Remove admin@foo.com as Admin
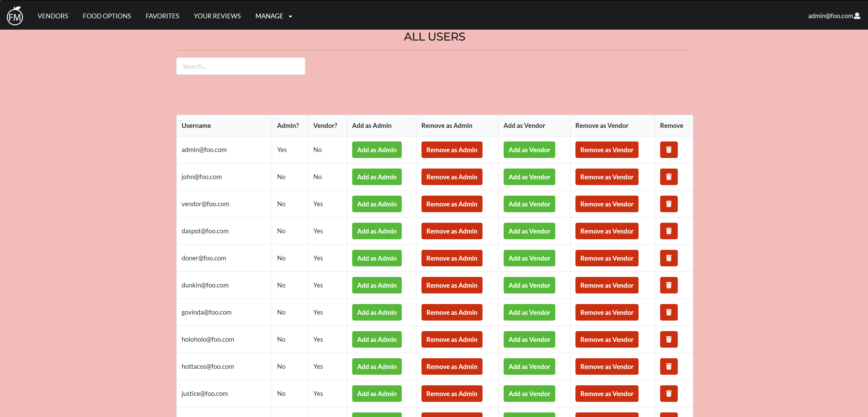 (x=452, y=150)
